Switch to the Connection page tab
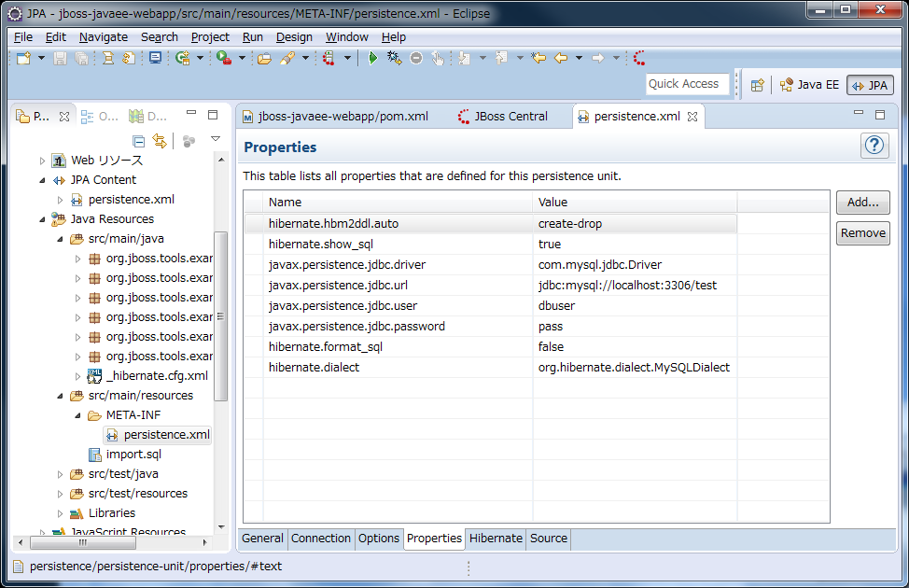The height and width of the screenshot is (588, 909). (x=321, y=539)
